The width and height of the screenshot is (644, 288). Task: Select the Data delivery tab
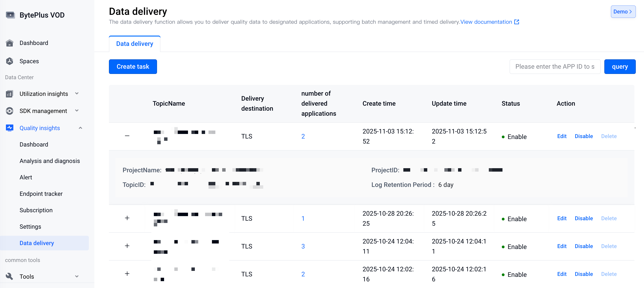click(x=134, y=44)
